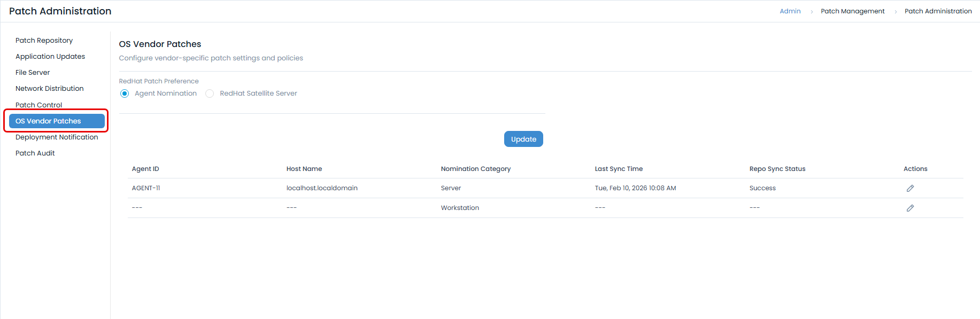This screenshot has height=319, width=980.
Task: Navigate to Network Distribution
Action: [49, 89]
